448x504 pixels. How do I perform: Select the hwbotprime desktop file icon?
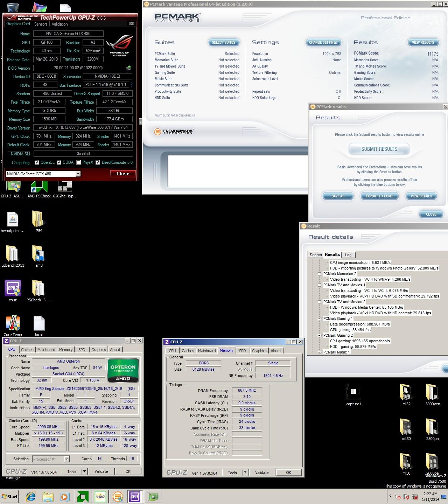click(13, 223)
